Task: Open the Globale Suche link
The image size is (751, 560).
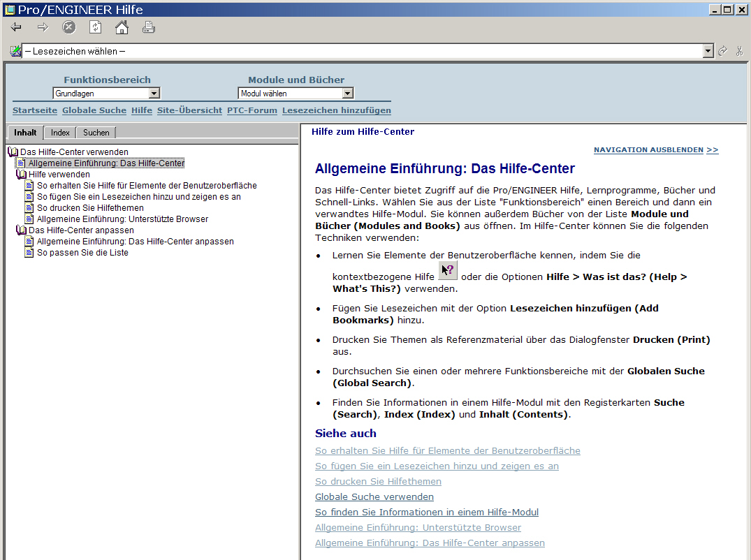Action: pos(94,110)
